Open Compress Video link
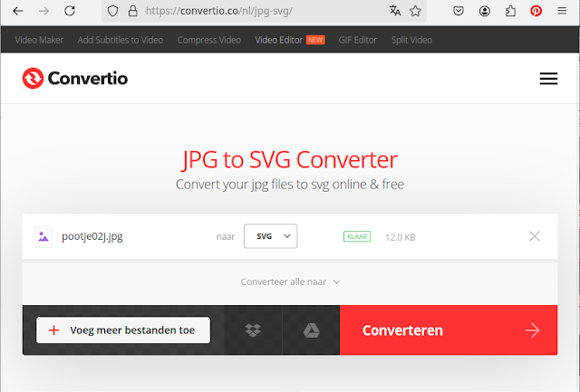Screen dimensions: 580x392 click(x=209, y=40)
